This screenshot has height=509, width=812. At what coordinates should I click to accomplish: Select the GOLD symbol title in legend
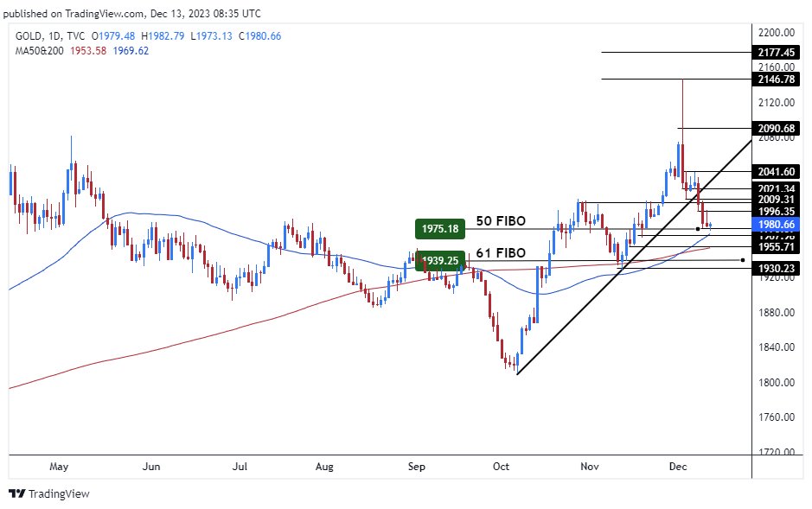[29, 36]
